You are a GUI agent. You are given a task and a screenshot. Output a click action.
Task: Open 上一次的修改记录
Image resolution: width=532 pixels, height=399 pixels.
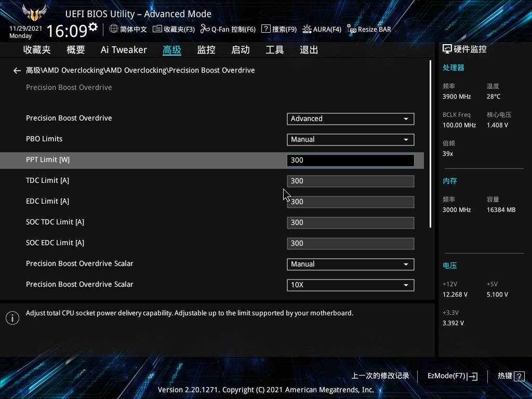point(380,376)
